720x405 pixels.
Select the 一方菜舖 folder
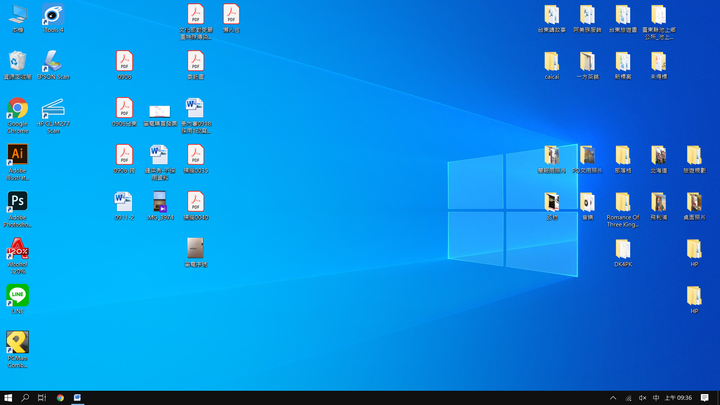click(588, 65)
